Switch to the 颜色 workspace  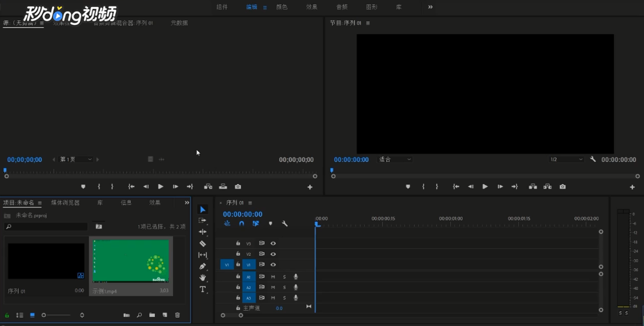click(x=282, y=7)
